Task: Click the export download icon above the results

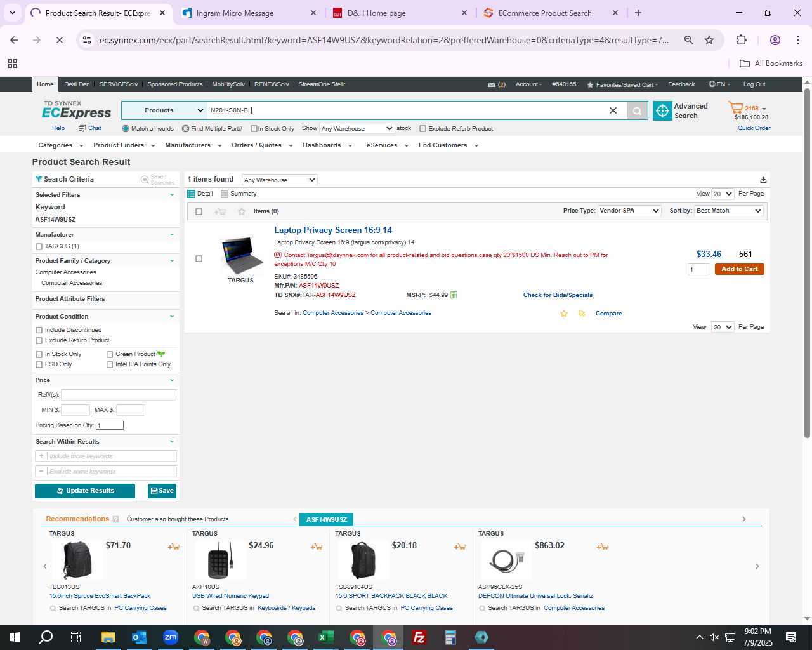Action: click(763, 180)
